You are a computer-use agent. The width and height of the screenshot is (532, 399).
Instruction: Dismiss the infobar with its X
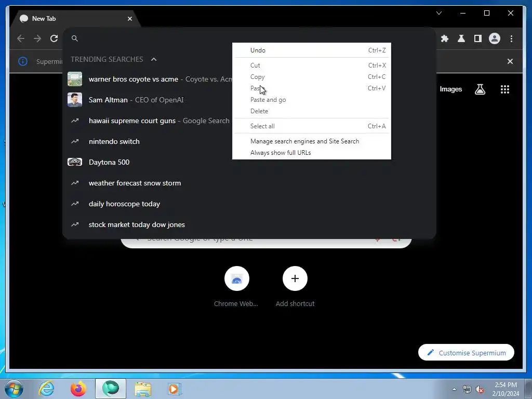point(510,61)
